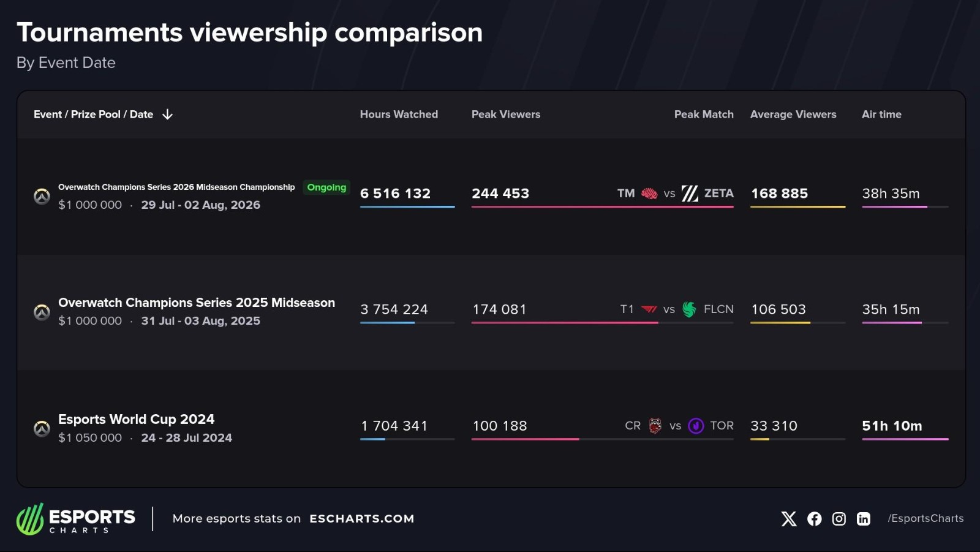Click the CR team name text
This screenshot has width=980, height=552.
(x=633, y=426)
